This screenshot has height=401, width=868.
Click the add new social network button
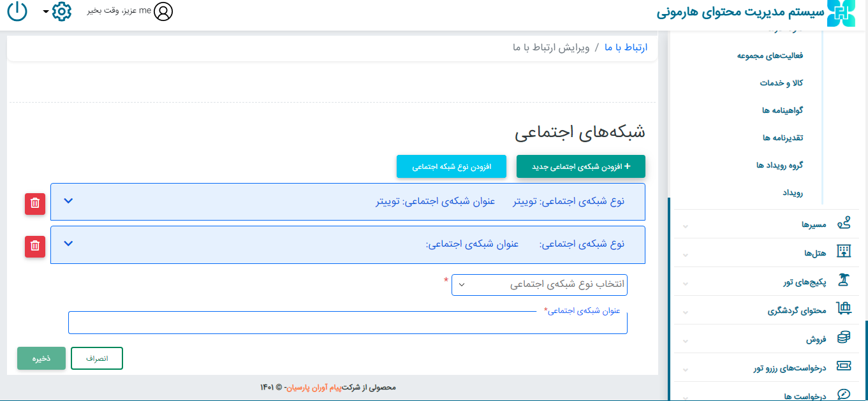pyautogui.click(x=580, y=166)
